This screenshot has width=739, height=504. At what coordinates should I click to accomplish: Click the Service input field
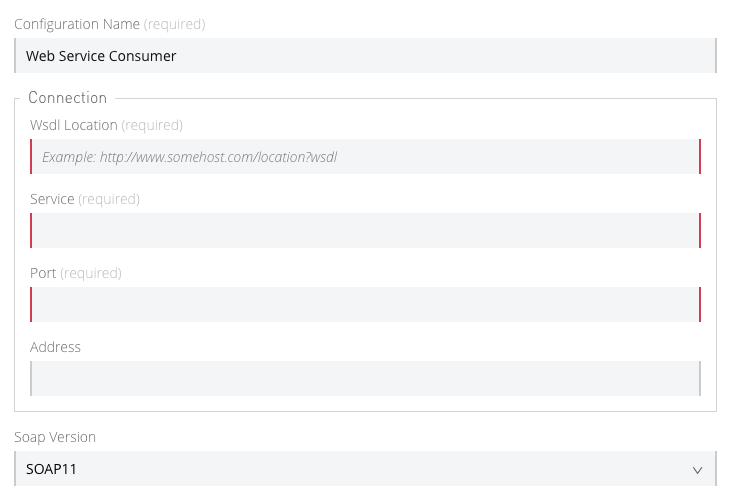[365, 231]
